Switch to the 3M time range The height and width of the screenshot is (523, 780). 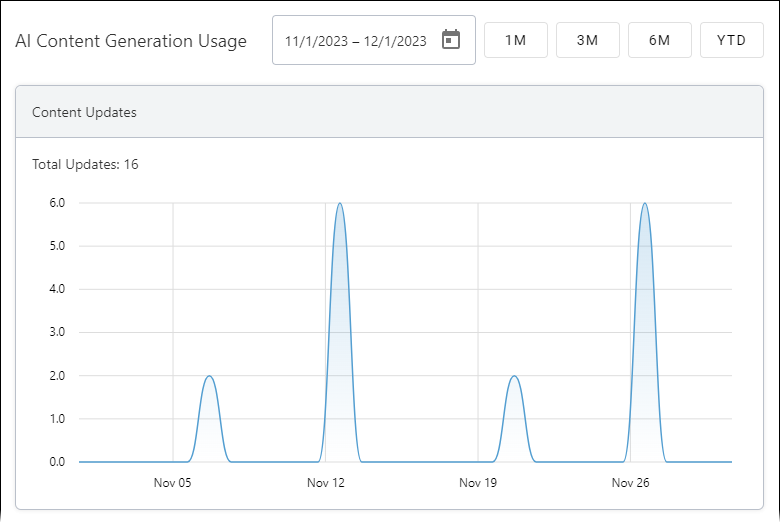point(587,41)
